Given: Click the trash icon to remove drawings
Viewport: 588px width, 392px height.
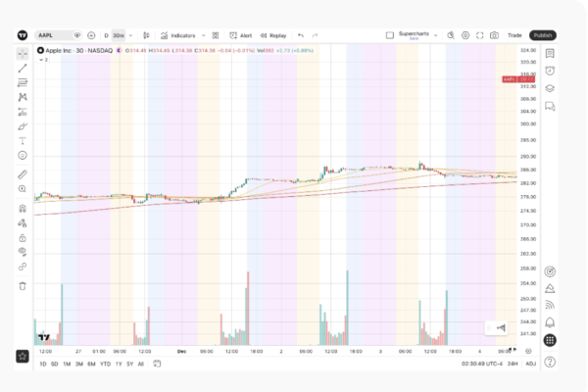Looking at the screenshot, I should click(23, 286).
